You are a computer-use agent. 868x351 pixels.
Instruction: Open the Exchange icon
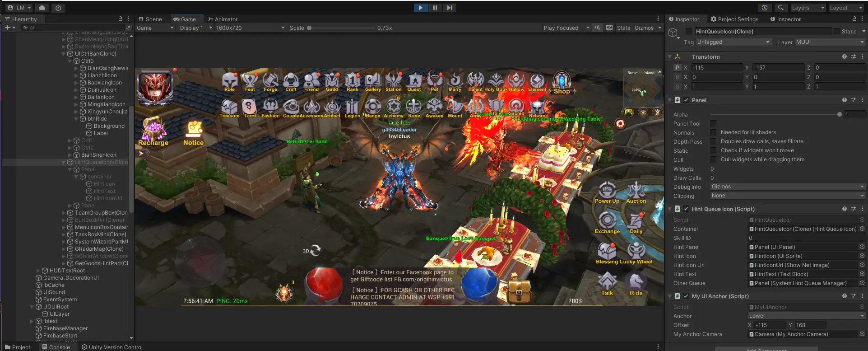(x=607, y=223)
